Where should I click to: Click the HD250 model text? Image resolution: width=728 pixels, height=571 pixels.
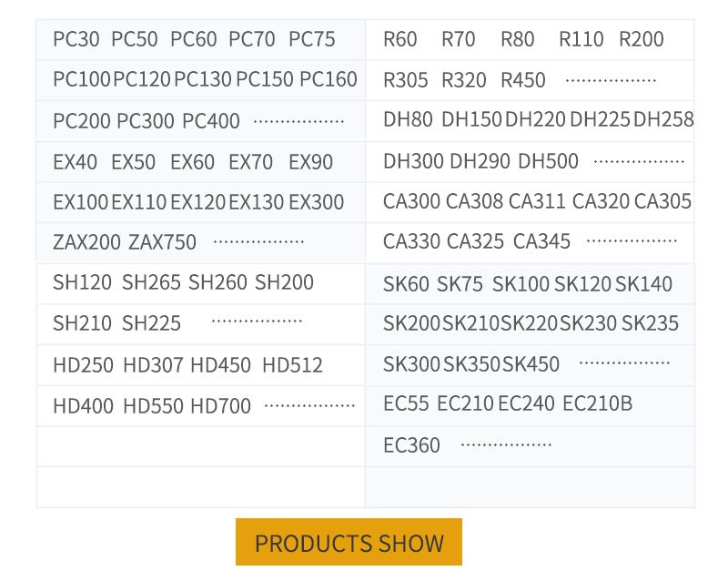[83, 365]
